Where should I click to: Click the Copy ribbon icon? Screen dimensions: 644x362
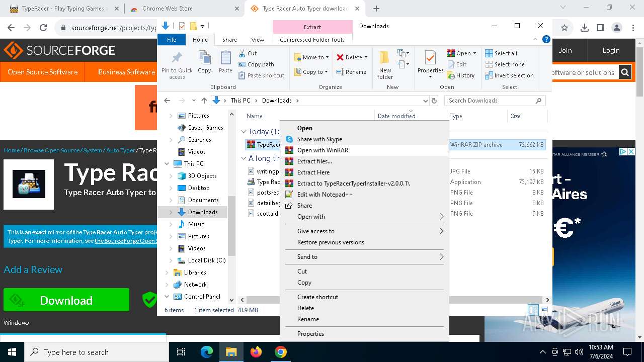coord(204,62)
